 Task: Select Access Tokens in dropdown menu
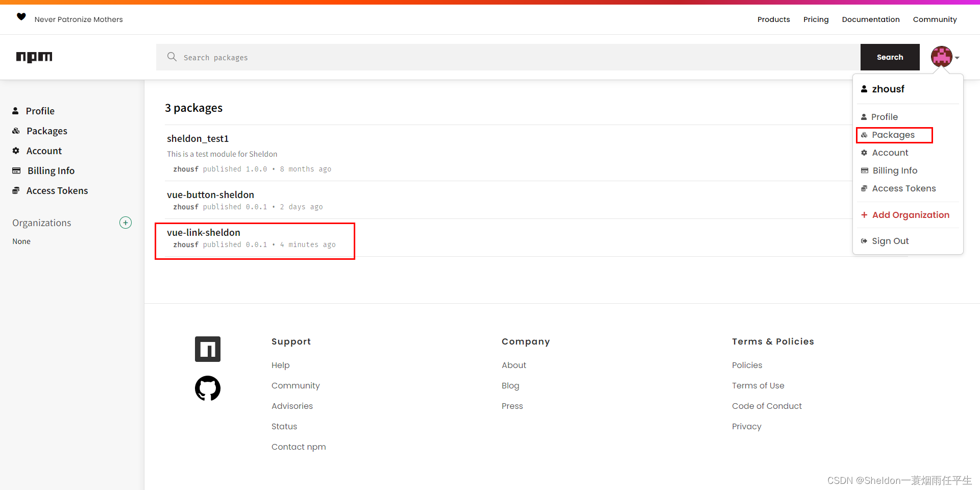tap(904, 188)
